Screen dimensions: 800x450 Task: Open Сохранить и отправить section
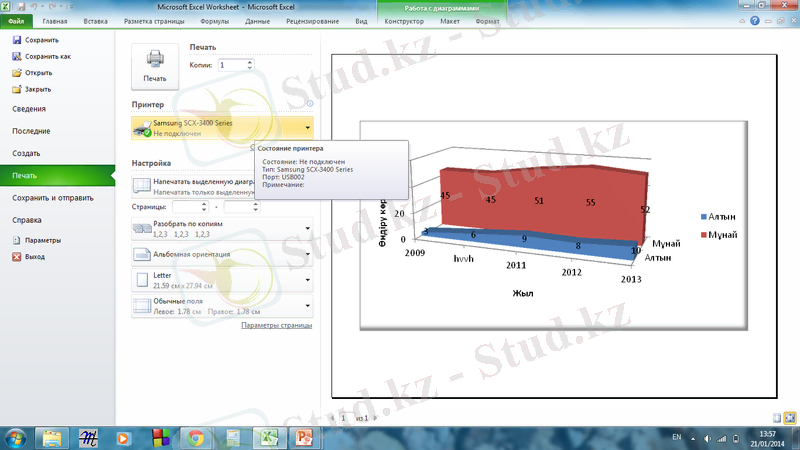[x=53, y=197]
